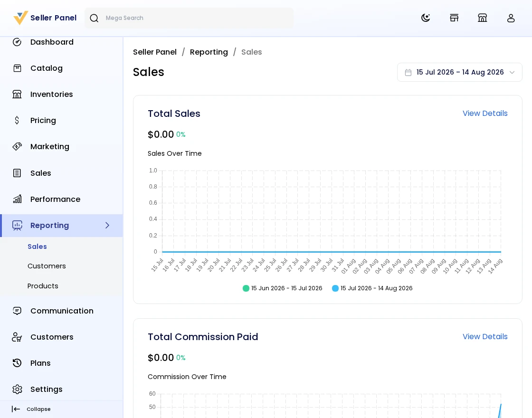Click the Collapse arrow icon
This screenshot has width=532, height=418.
click(x=16, y=409)
